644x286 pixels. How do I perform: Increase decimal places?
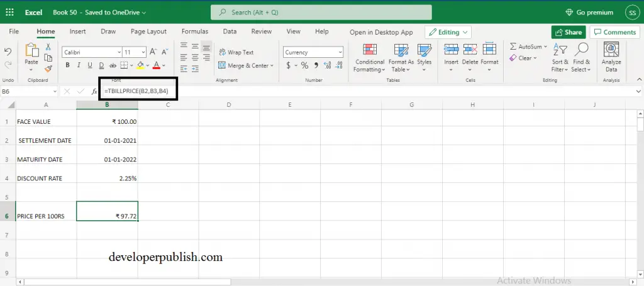coord(327,65)
